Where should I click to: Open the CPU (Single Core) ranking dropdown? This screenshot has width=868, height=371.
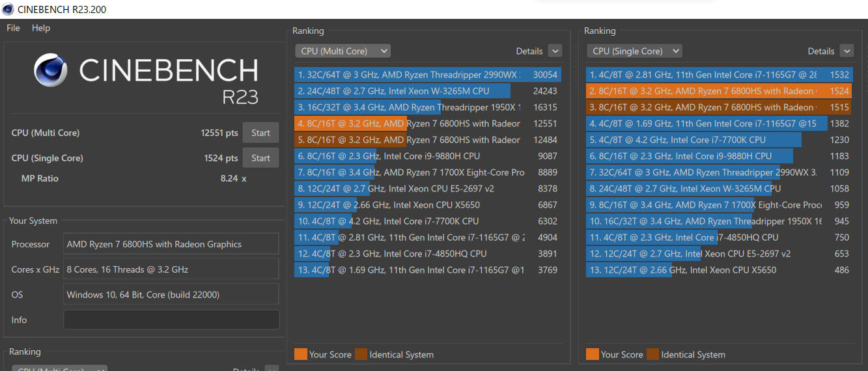click(x=634, y=51)
